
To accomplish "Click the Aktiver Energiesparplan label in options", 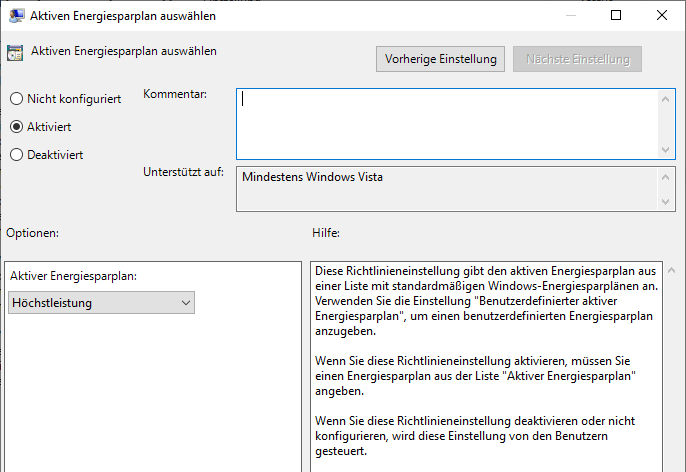I will tap(72, 276).
